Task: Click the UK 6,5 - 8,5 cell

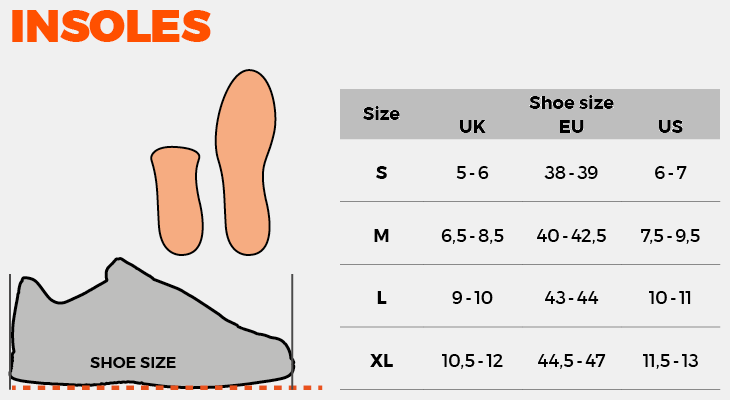Action: (472, 236)
